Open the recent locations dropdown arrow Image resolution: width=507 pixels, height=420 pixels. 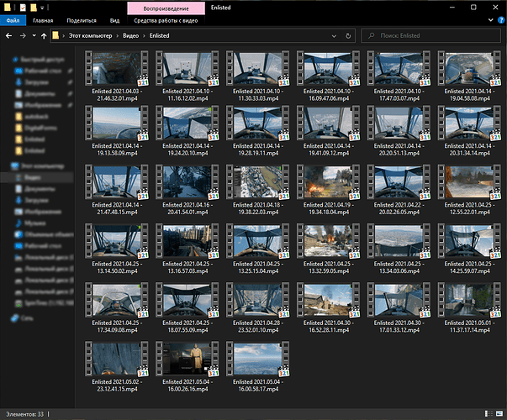[x=34, y=36]
